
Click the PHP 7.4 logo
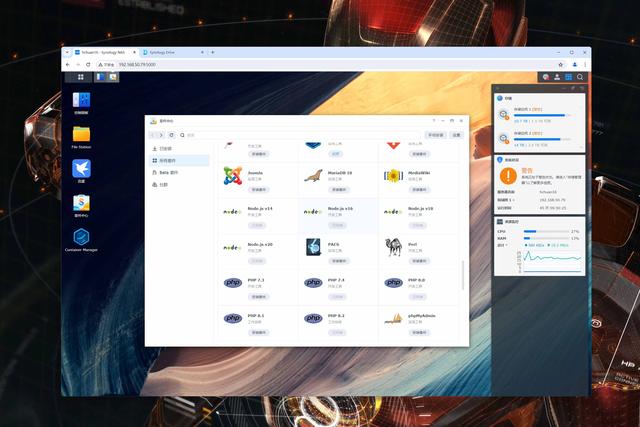pos(313,282)
